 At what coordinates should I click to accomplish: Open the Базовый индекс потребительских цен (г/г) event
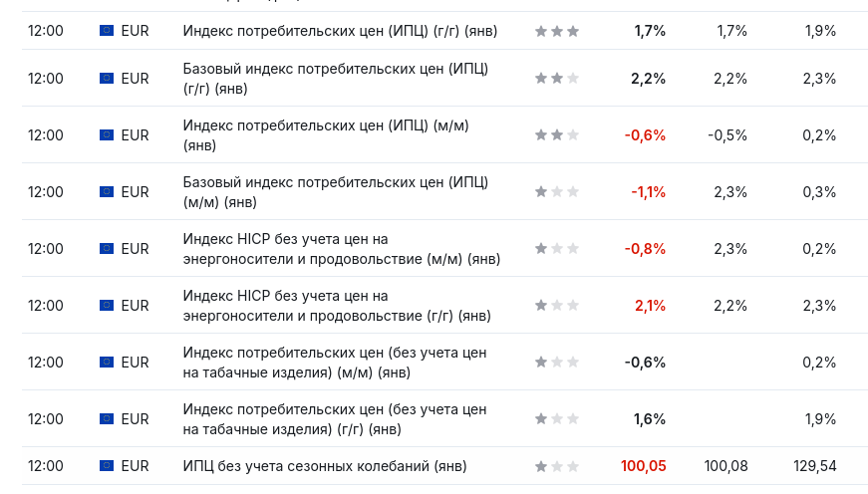click(335, 79)
